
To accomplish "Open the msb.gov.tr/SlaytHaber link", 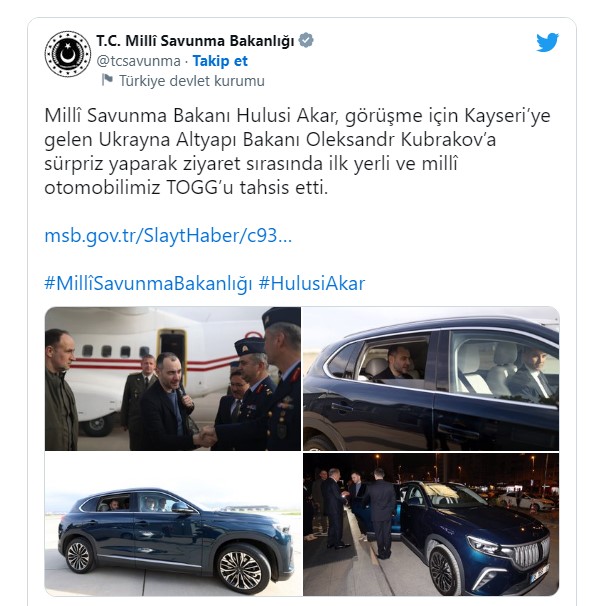I will 168,235.
